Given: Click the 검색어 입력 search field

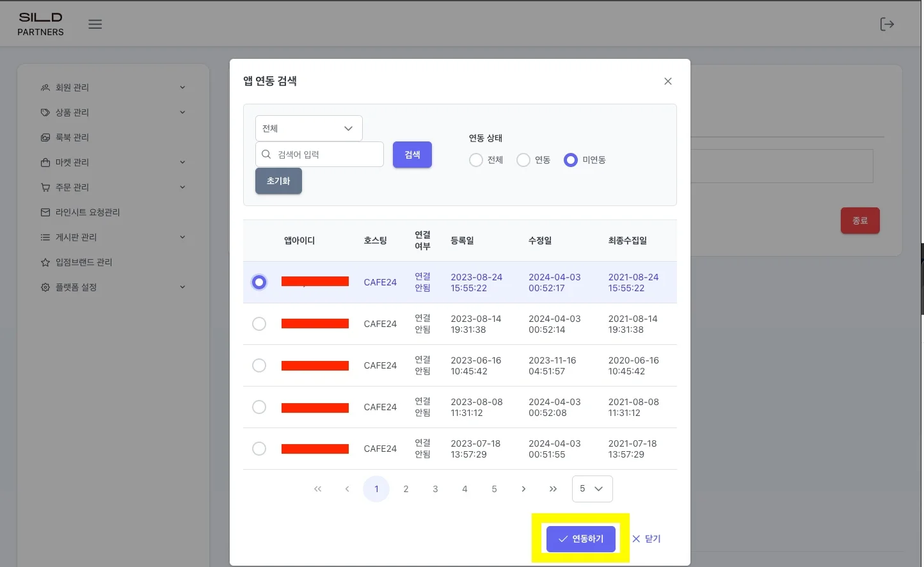Looking at the screenshot, I should 326,155.
